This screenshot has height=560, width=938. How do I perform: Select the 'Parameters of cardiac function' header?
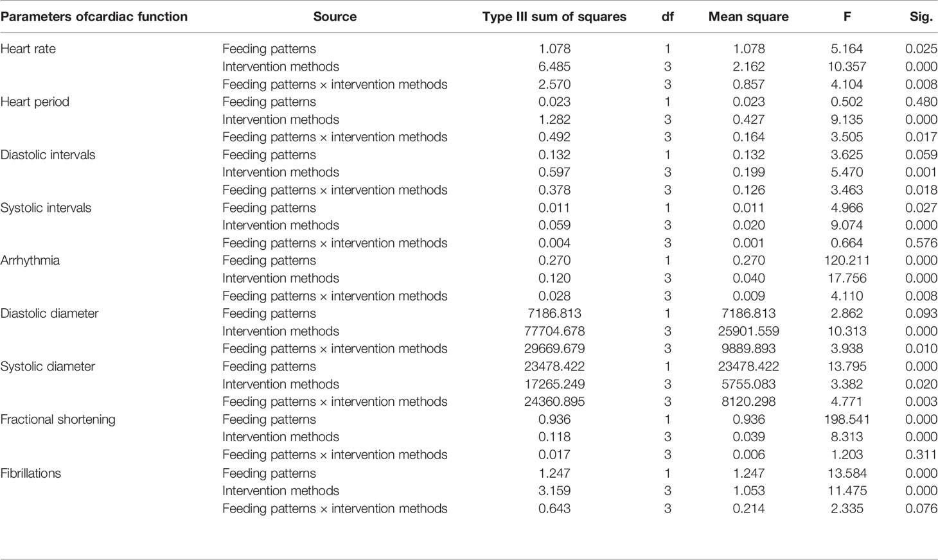(94, 17)
